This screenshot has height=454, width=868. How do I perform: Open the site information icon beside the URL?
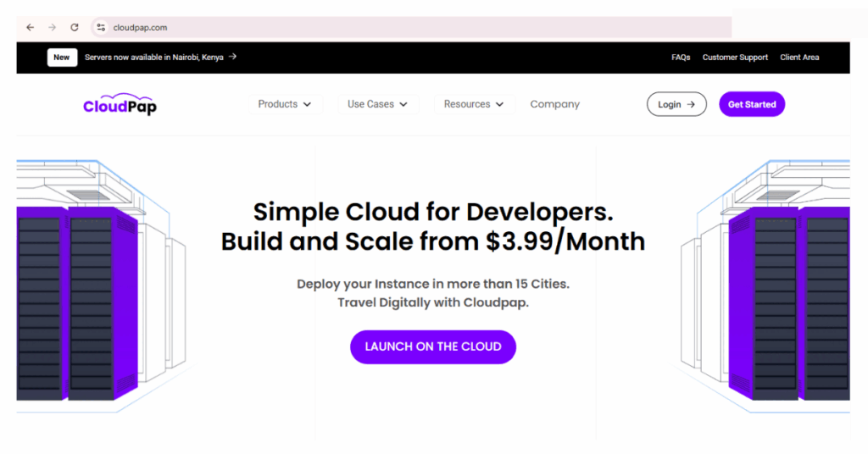pos(100,27)
